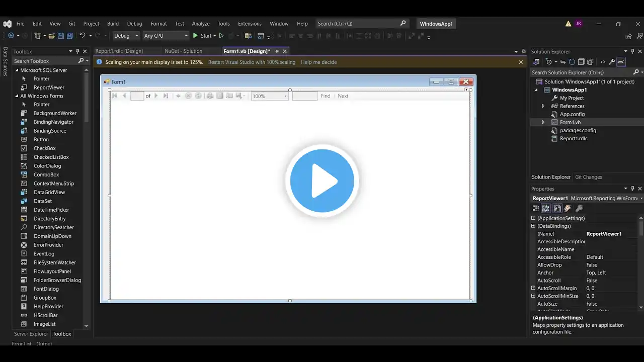Switch to the Report1.rdlc [Design] tab
This screenshot has width=644, height=362.
click(119, 51)
